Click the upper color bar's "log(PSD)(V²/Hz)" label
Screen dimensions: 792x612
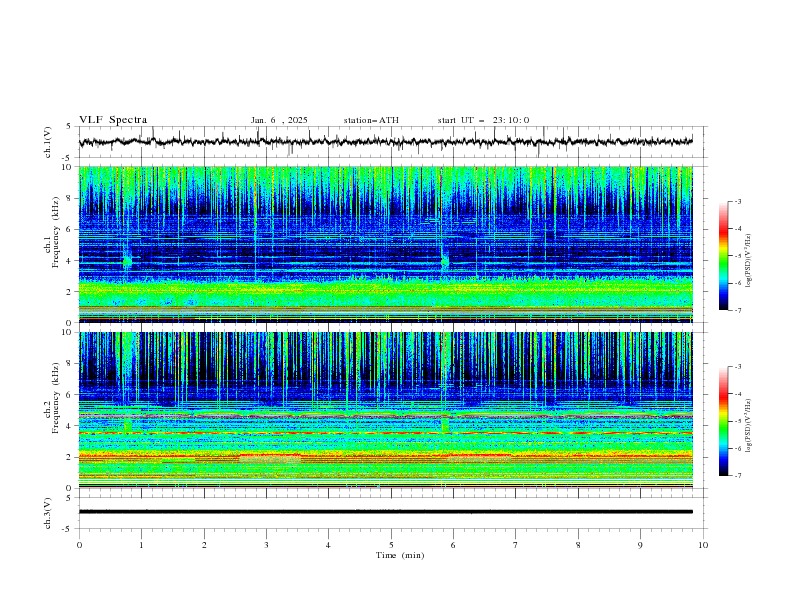coord(748,261)
